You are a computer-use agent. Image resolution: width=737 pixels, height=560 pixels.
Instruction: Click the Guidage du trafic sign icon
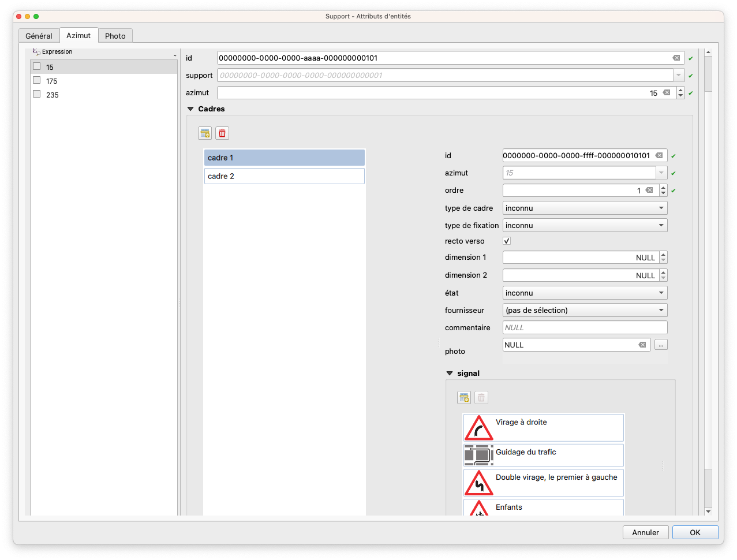pyautogui.click(x=478, y=455)
